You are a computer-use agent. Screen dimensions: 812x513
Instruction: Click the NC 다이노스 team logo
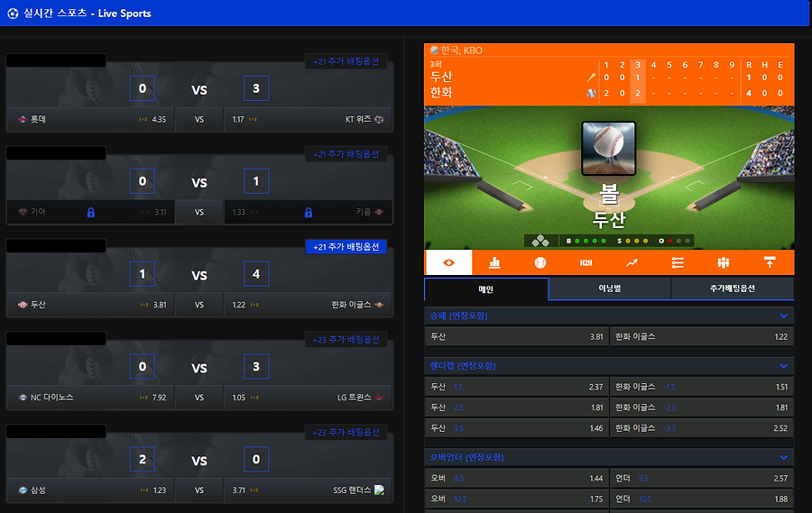pos(23,398)
